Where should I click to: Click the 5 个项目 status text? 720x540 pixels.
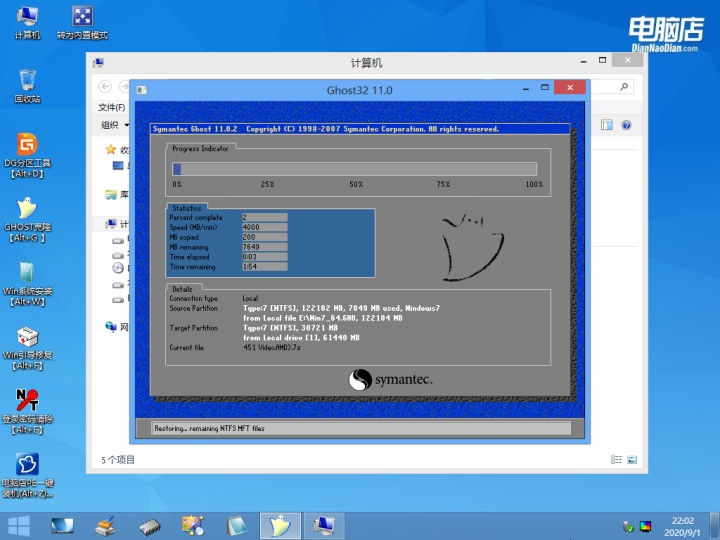118,460
